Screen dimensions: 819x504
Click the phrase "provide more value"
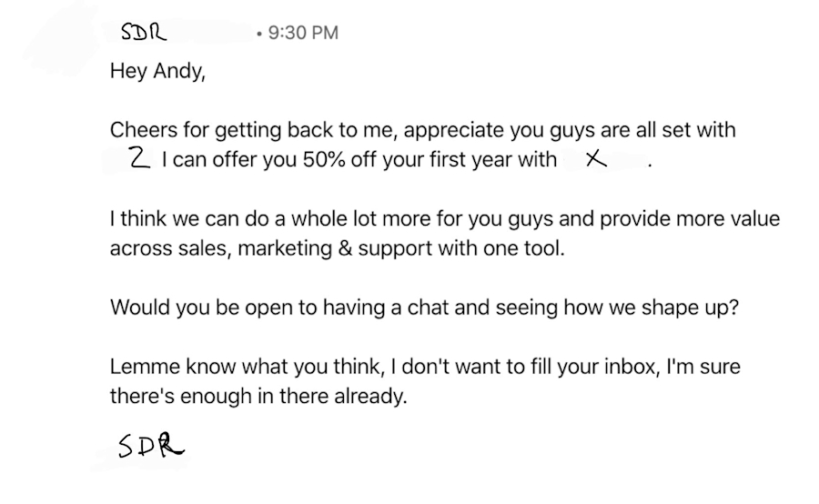(x=690, y=219)
